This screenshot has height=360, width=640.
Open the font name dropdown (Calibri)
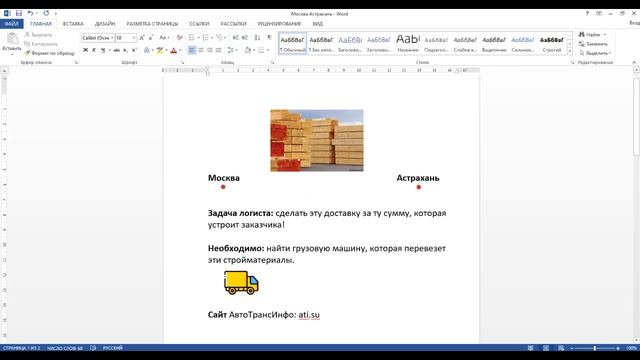[112, 38]
